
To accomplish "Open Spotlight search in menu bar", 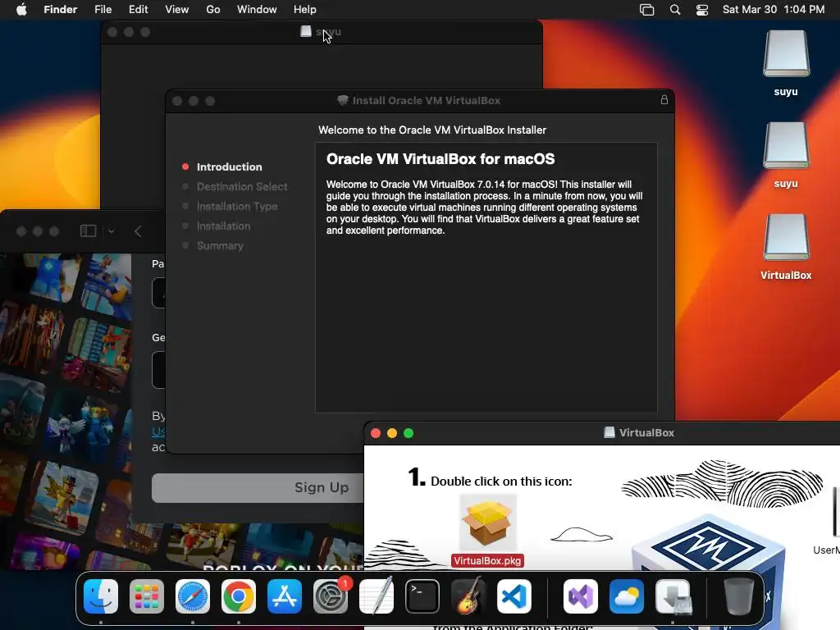I will tap(675, 10).
